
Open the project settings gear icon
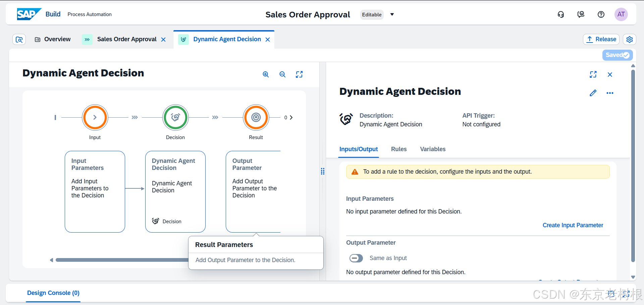click(630, 40)
